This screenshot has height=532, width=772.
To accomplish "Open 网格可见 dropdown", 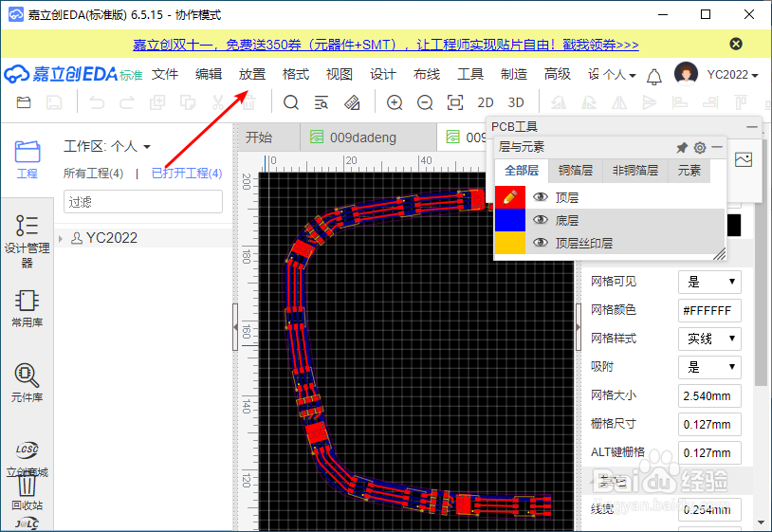I will click(709, 282).
